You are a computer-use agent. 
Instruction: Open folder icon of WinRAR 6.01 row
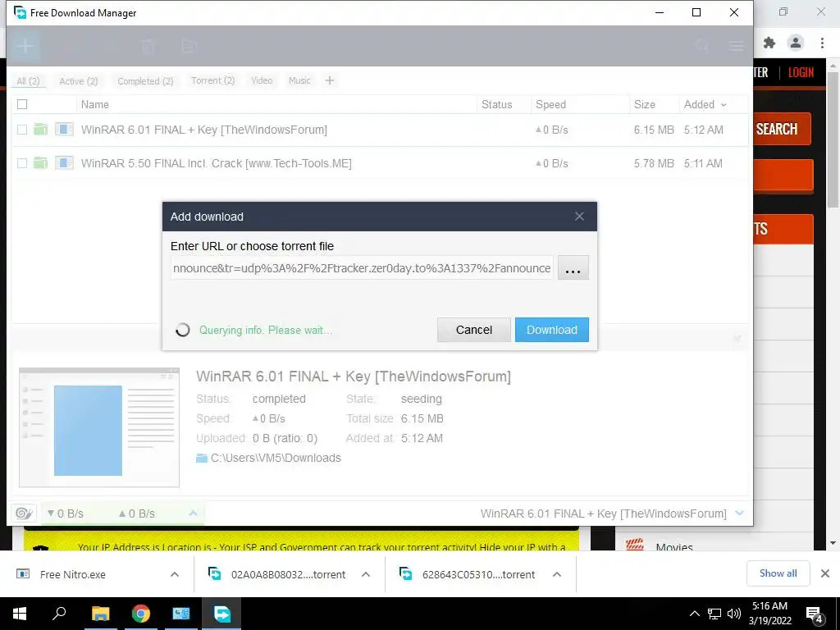point(41,129)
